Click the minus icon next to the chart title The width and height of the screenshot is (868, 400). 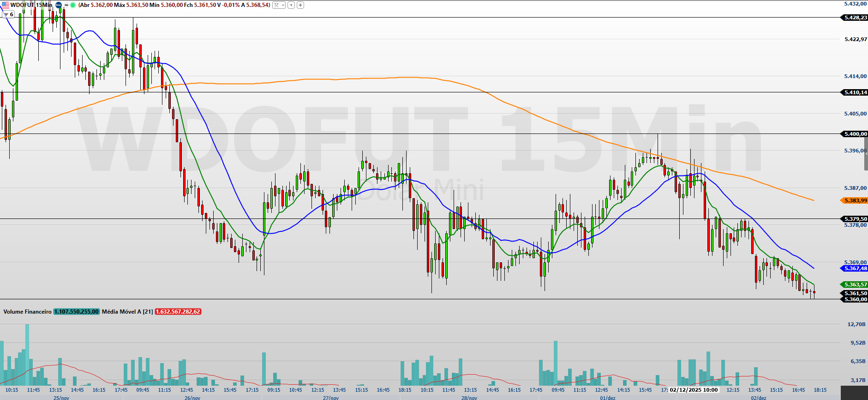(66, 5)
